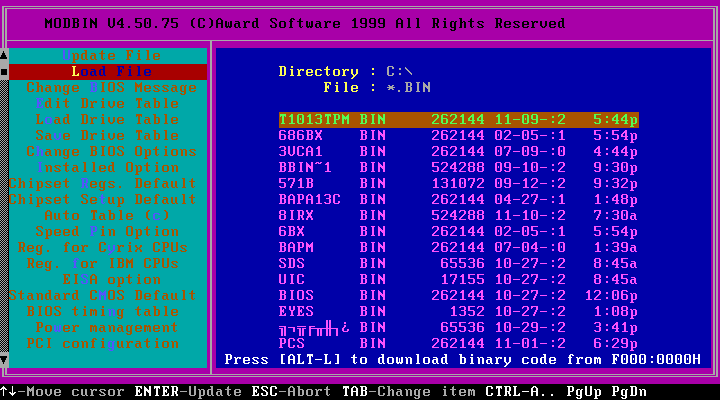Click the PgUp hint in status bar
The image size is (720, 400).
coord(584,392)
